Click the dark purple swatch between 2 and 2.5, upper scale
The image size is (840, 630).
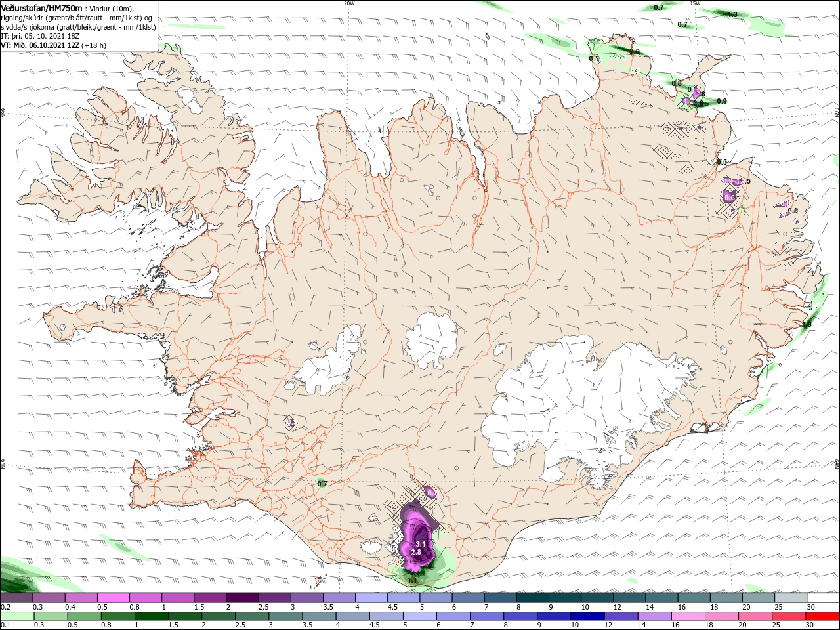(x=242, y=598)
